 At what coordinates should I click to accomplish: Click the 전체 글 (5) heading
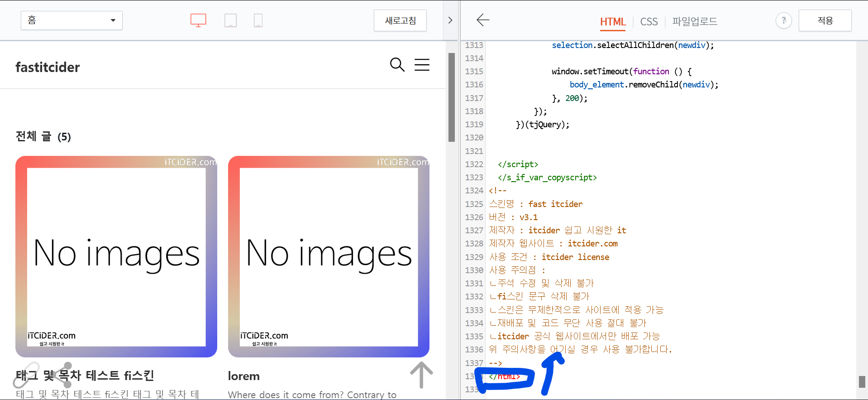tap(43, 136)
